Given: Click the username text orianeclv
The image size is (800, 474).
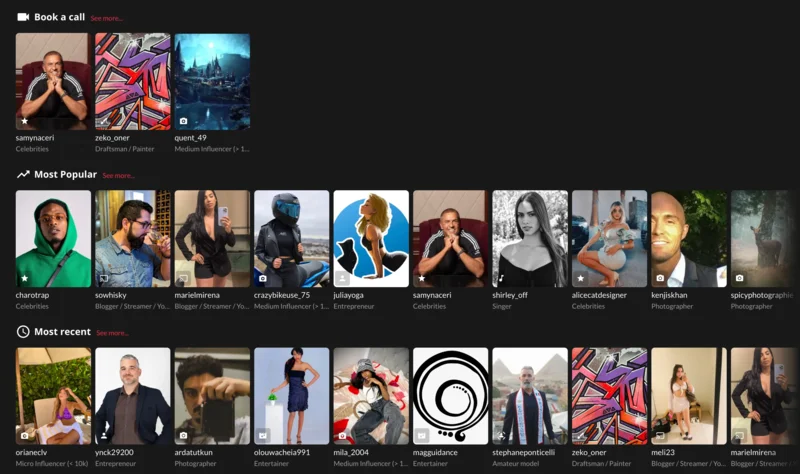Looking at the screenshot, I should point(31,452).
